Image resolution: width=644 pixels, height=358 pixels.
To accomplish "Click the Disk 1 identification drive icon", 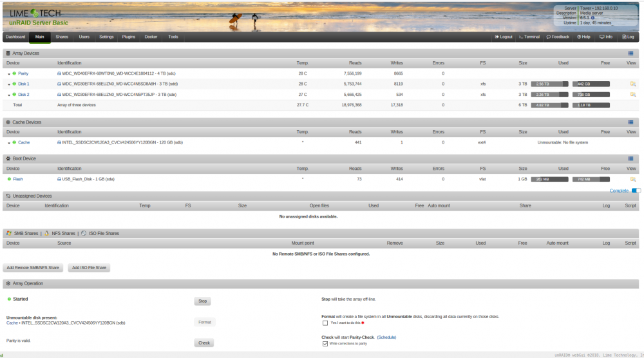I will point(59,84).
